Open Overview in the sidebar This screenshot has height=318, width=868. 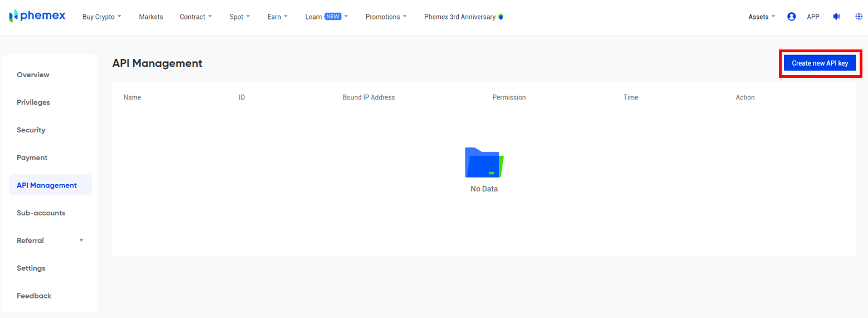coord(33,75)
